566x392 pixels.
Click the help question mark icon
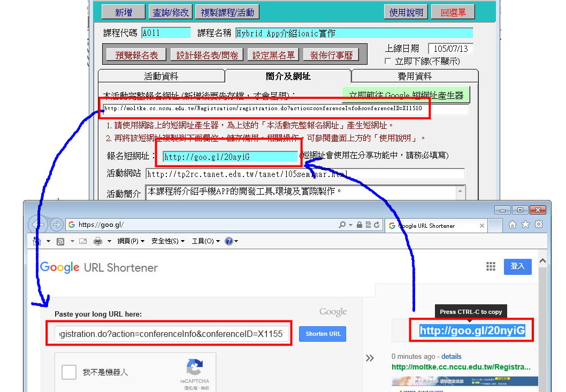[x=229, y=241]
